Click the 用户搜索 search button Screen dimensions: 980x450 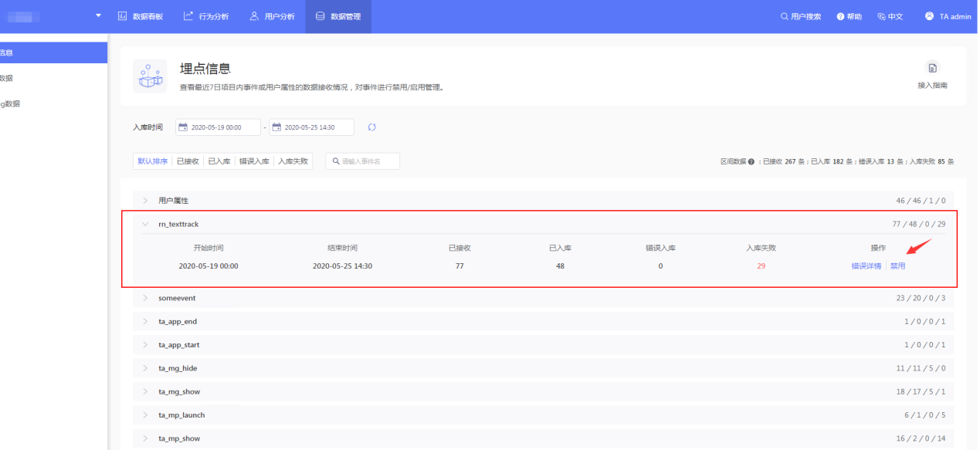801,16
